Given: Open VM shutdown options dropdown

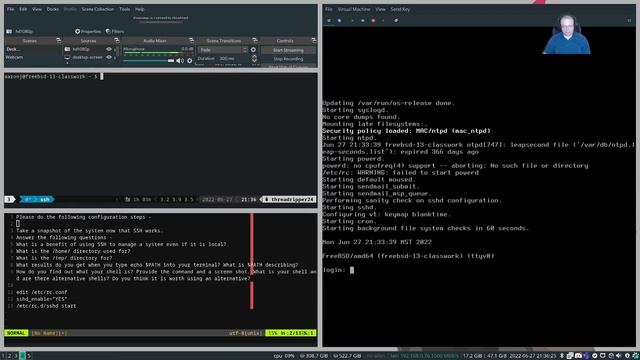Looking at the screenshot, I should click(383, 20).
